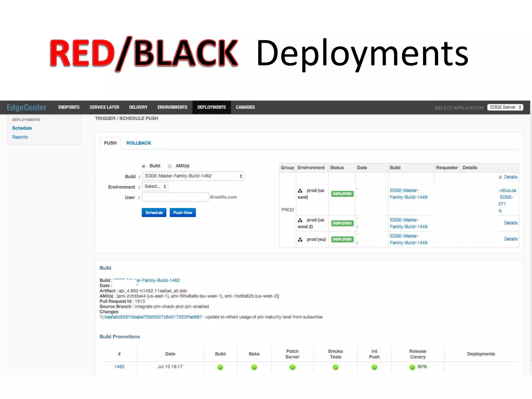Open the prod (us east) Build-1449 link
Image resolution: width=532 pixels, height=399 pixels.
point(408,194)
